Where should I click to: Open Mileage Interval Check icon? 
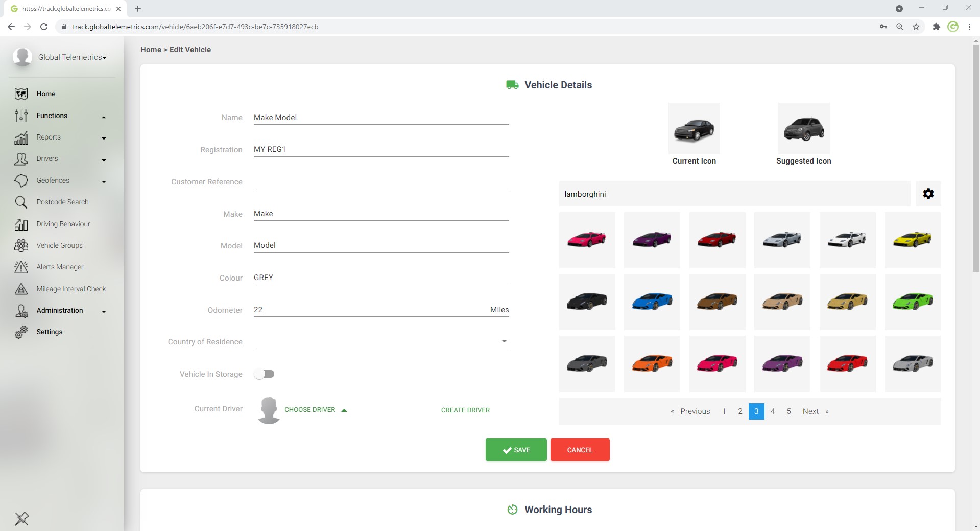[21, 289]
